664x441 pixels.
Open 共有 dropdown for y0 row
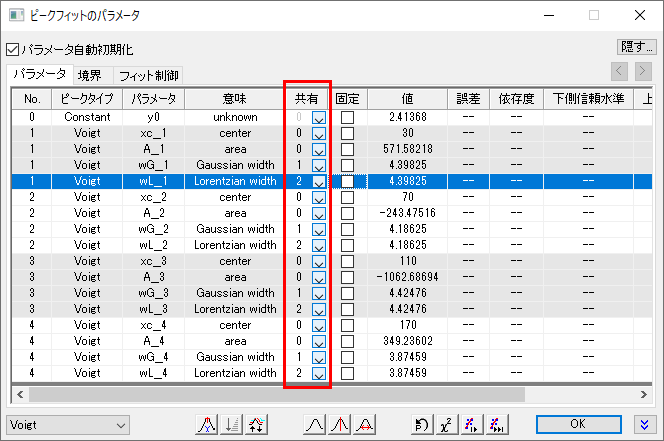pyautogui.click(x=319, y=117)
